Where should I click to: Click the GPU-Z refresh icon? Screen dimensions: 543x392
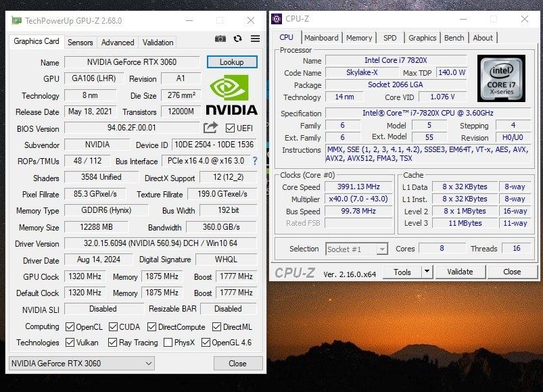click(237, 39)
